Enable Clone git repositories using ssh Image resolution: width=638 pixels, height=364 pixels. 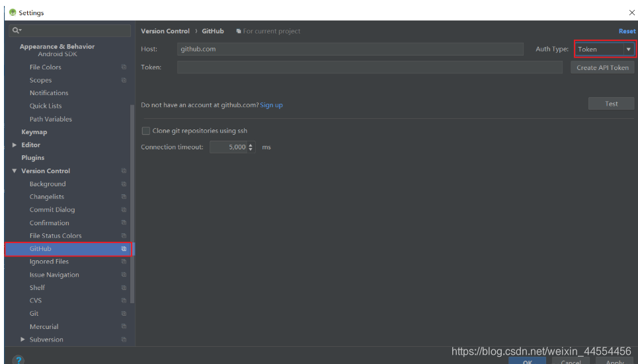(145, 131)
